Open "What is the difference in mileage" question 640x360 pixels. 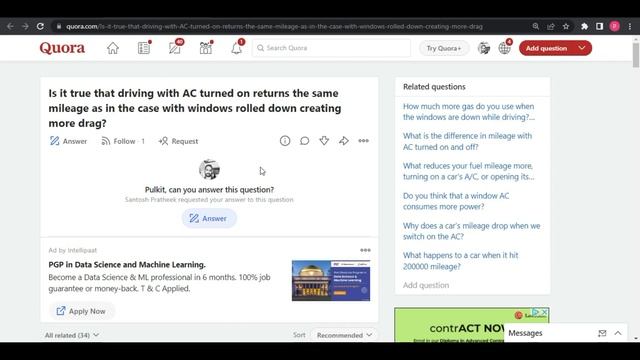tap(467, 141)
